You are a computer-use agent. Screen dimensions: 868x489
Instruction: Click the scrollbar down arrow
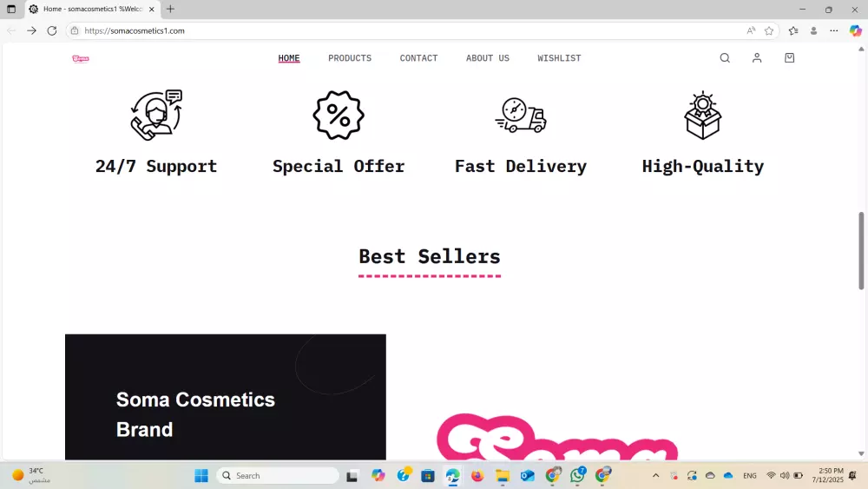pyautogui.click(x=861, y=454)
